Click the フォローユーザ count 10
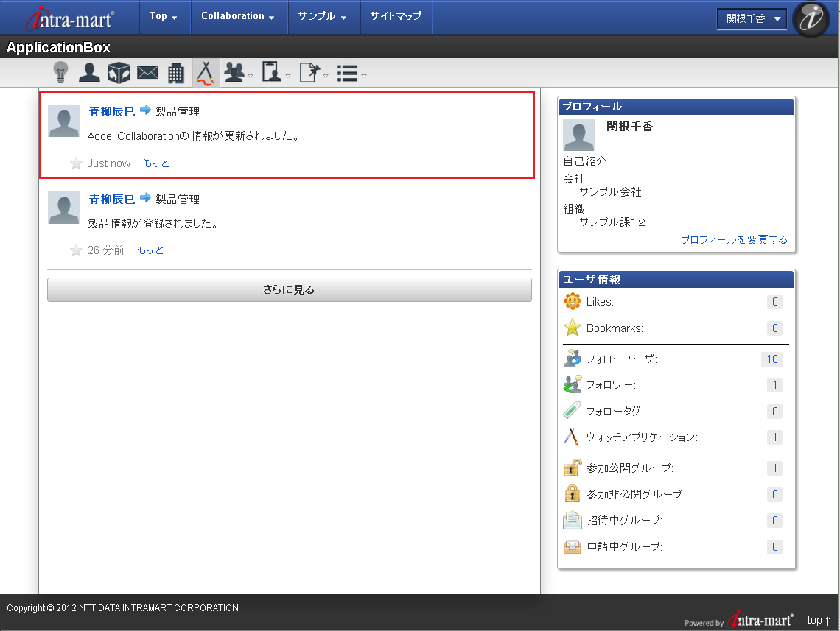The width and height of the screenshot is (840, 631). coord(772,359)
